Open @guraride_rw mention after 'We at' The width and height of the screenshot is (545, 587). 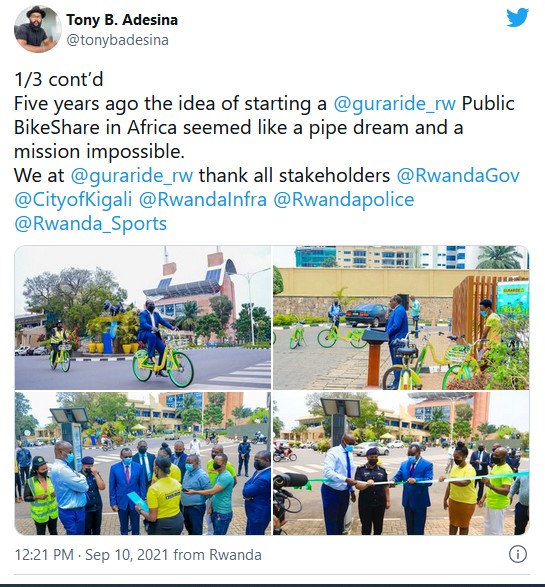click(x=132, y=176)
